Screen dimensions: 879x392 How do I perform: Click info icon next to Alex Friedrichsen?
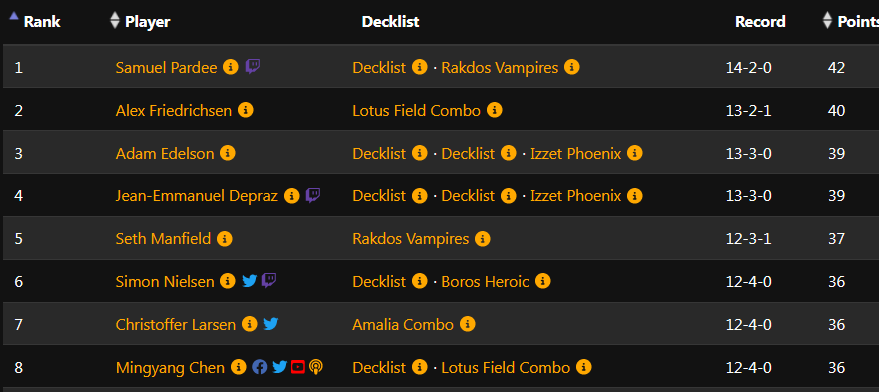pyautogui.click(x=246, y=110)
